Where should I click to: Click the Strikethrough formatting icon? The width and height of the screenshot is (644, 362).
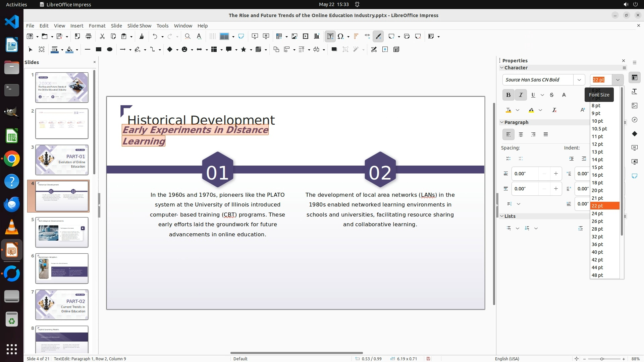tap(552, 95)
